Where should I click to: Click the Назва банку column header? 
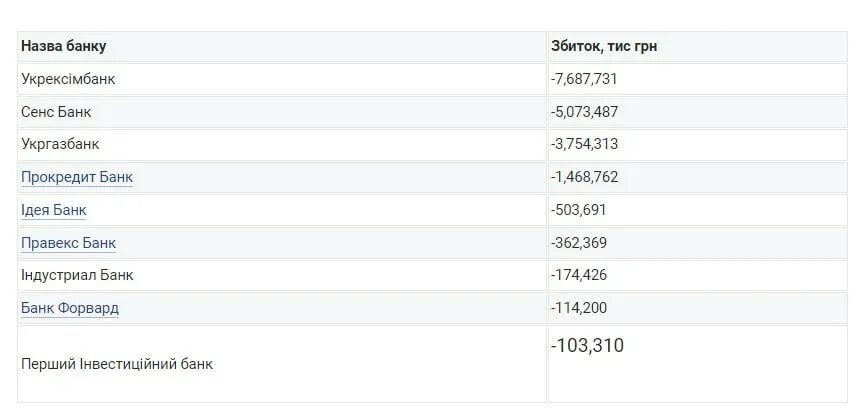pos(282,46)
